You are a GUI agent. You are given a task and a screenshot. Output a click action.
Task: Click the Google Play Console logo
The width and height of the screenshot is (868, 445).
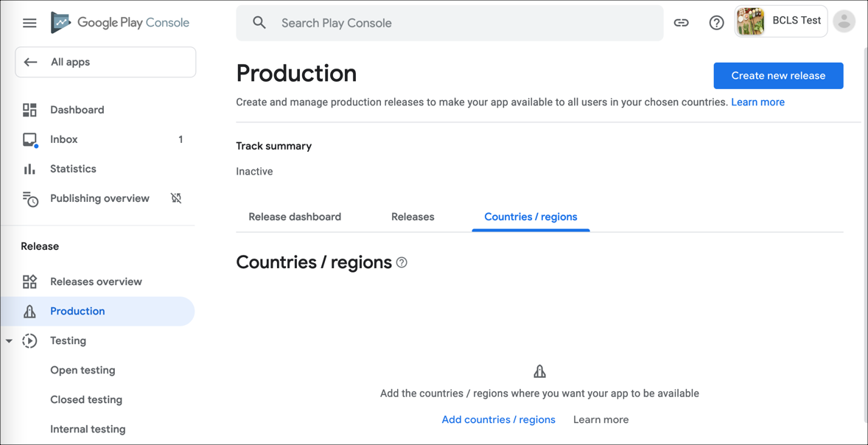tap(120, 23)
